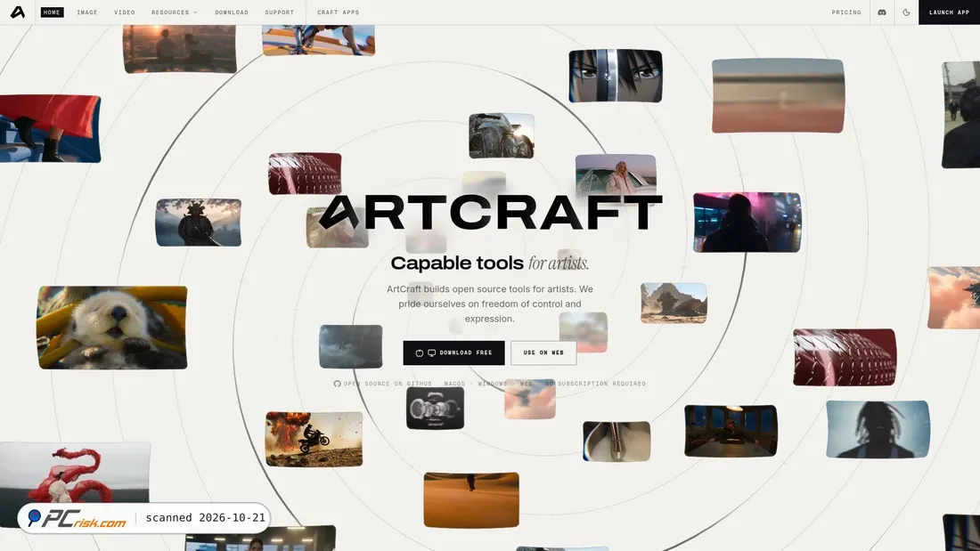Image resolution: width=980 pixels, height=551 pixels.
Task: Click the blurred horizon landscape thumbnail
Action: pyautogui.click(x=778, y=95)
